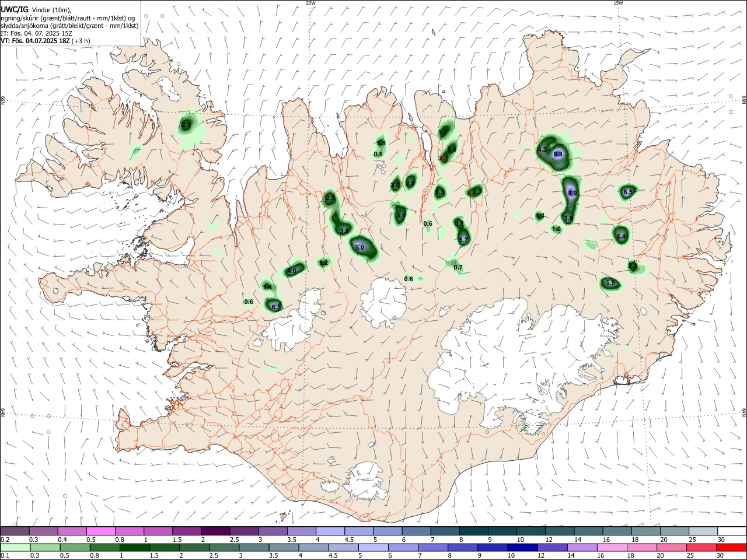The height and width of the screenshot is (560, 747).
Task: Click the 1.8 precipitation value label
Action: (381, 143)
